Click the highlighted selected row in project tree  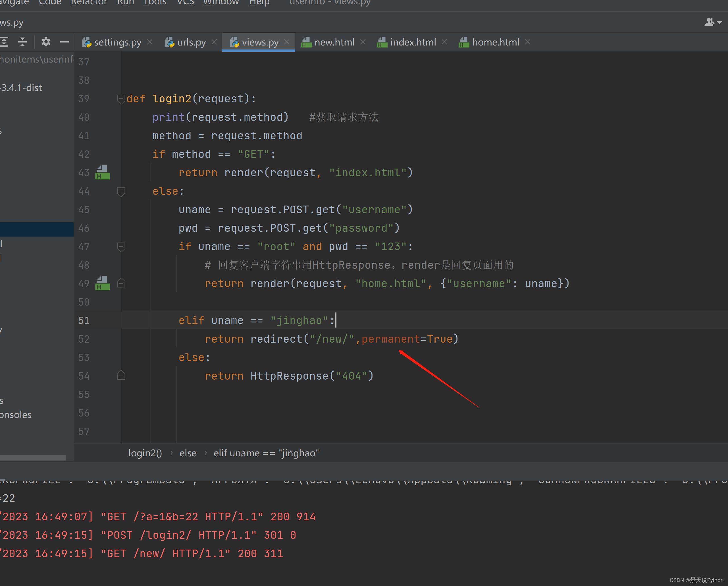point(36,229)
